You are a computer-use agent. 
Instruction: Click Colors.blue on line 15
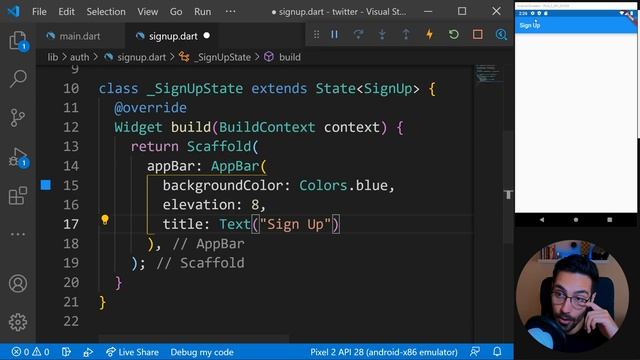click(x=343, y=186)
